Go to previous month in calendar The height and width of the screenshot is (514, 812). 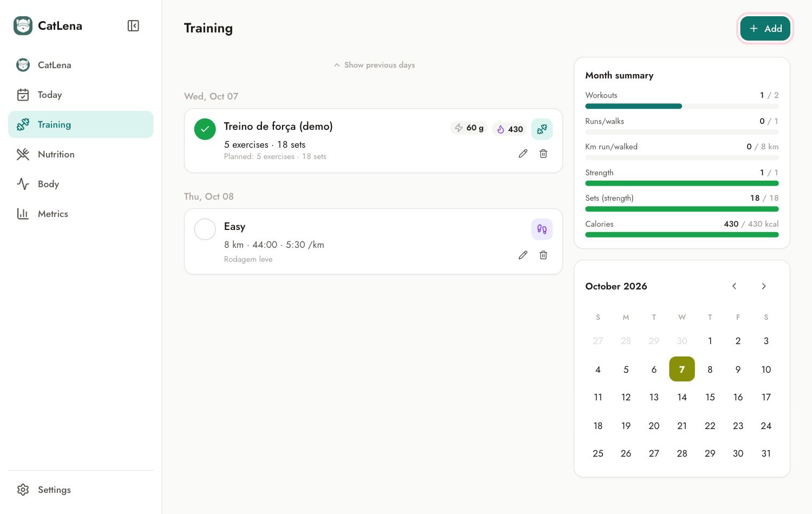pos(735,286)
